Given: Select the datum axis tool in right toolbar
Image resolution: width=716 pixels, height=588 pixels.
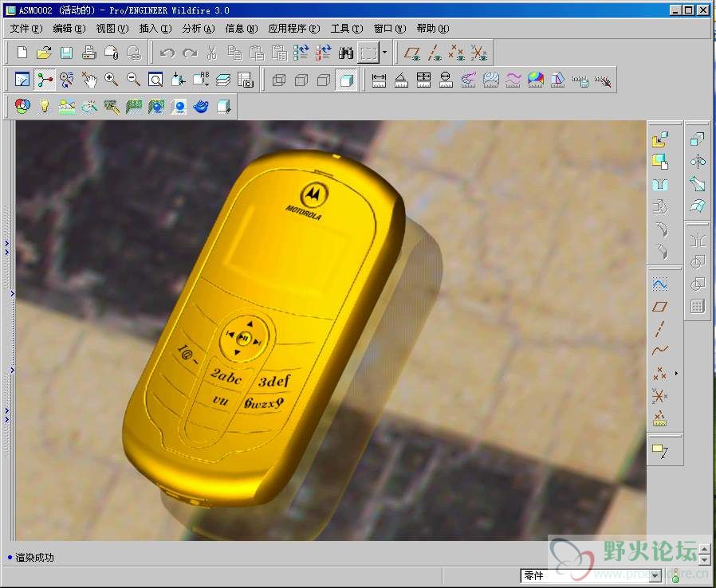Looking at the screenshot, I should tap(660, 328).
